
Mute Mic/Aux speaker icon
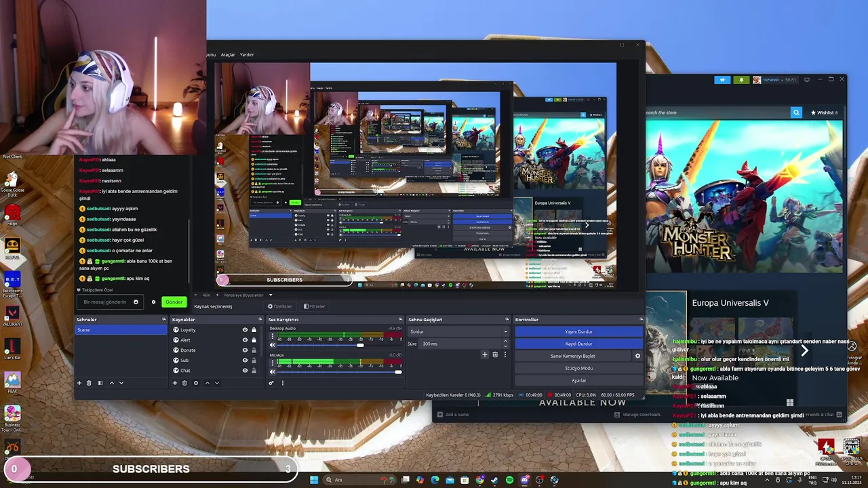click(273, 371)
